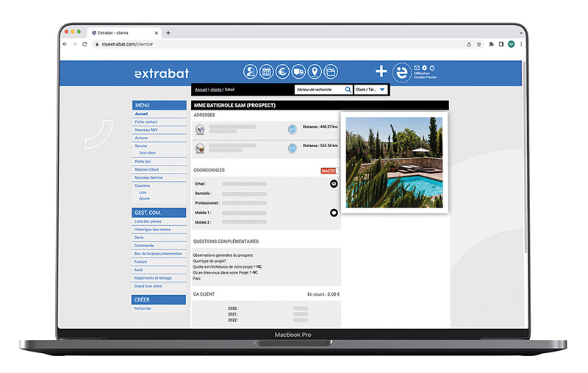
Task: Open Historique des ventes
Action: click(152, 230)
